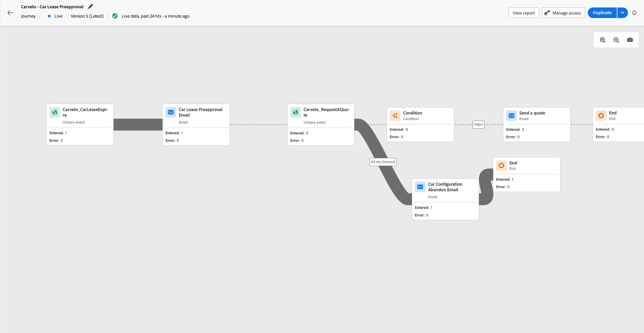Click the Path1 connector label

point(478,125)
